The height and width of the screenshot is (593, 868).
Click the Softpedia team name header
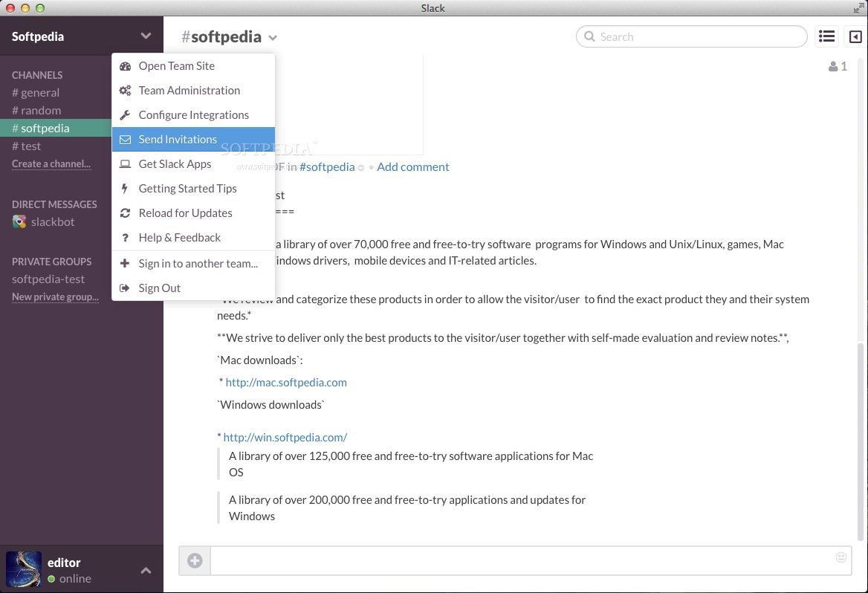(x=38, y=36)
